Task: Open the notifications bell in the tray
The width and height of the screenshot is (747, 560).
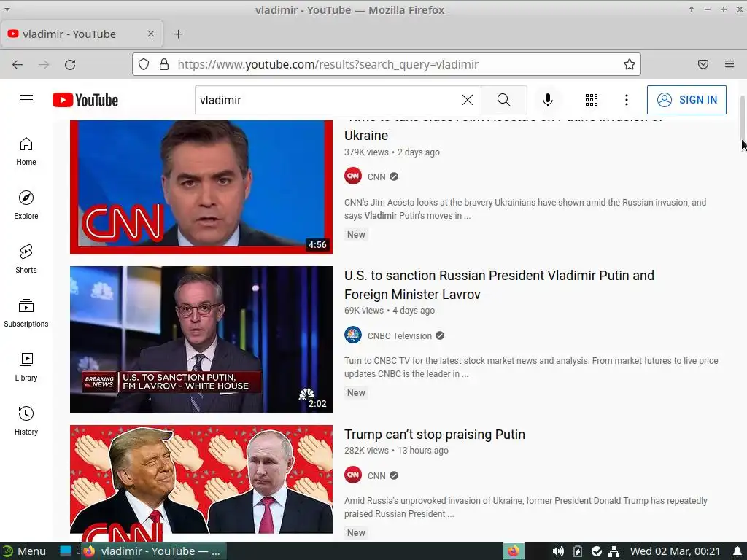Action: (x=737, y=551)
